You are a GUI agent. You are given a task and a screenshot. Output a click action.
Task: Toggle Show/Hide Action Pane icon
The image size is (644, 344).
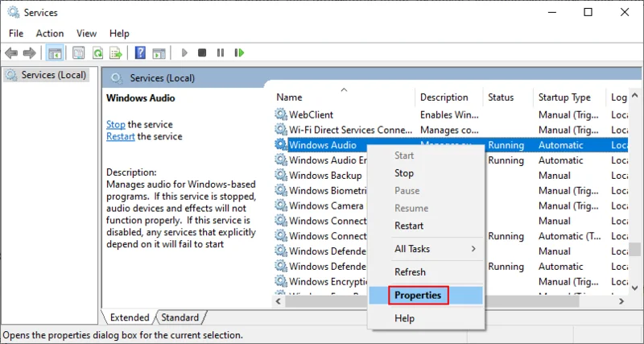click(x=159, y=52)
